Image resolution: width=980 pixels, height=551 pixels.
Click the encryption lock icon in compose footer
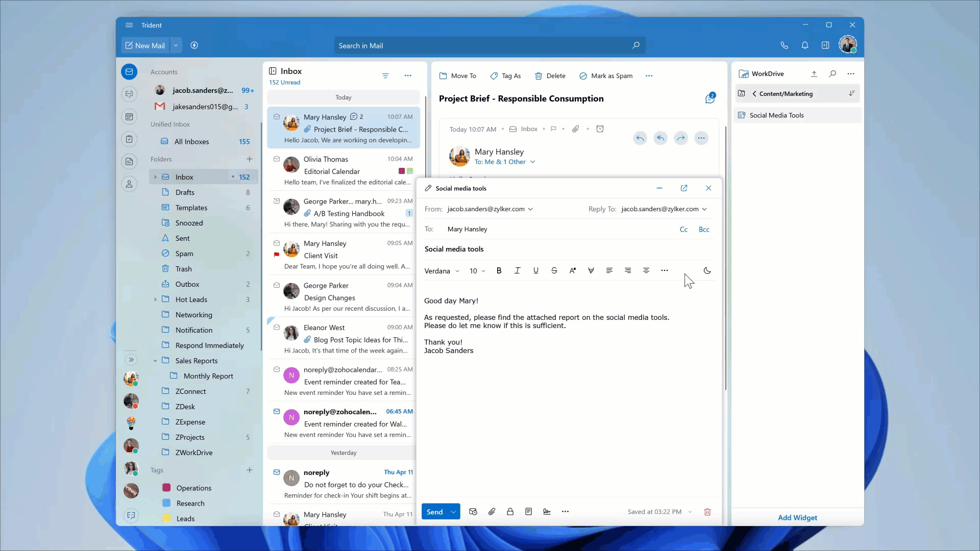tap(510, 512)
